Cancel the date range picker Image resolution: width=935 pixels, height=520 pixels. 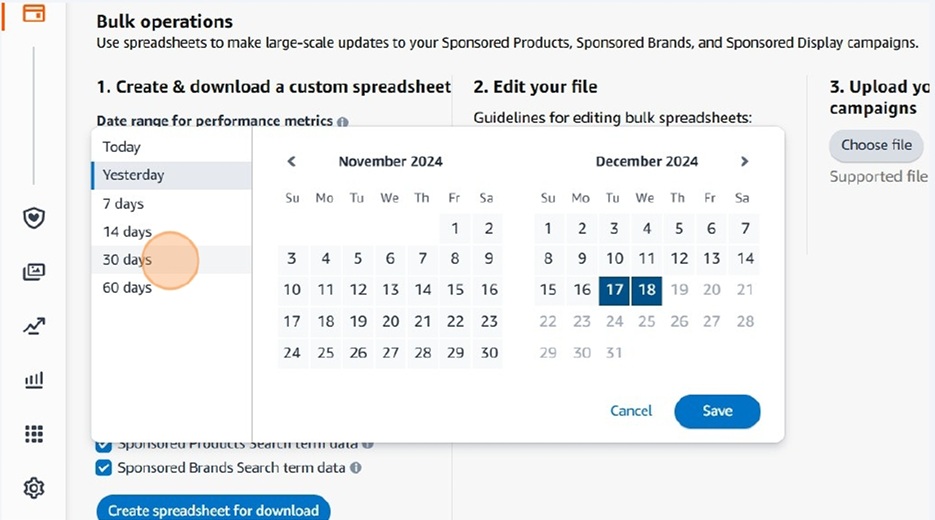tap(631, 411)
